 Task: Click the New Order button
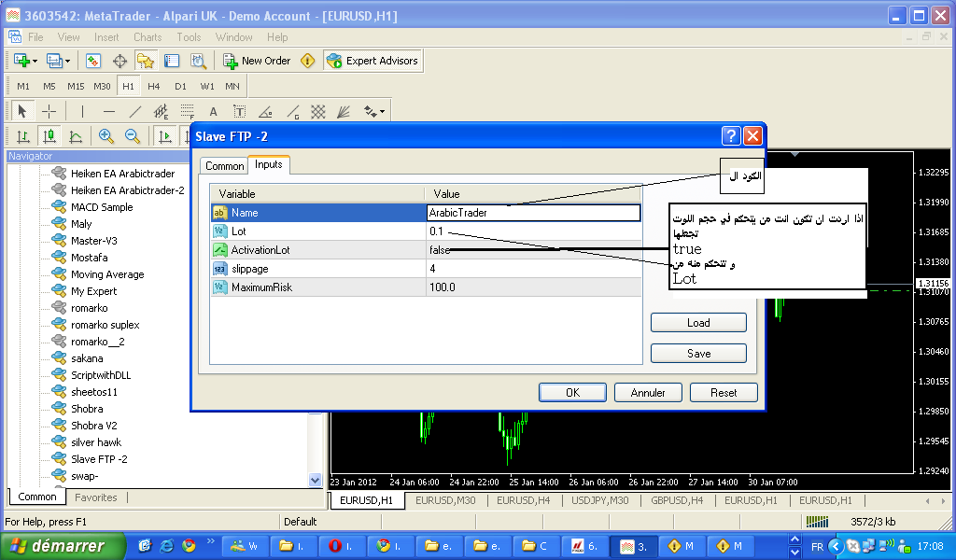coord(257,61)
